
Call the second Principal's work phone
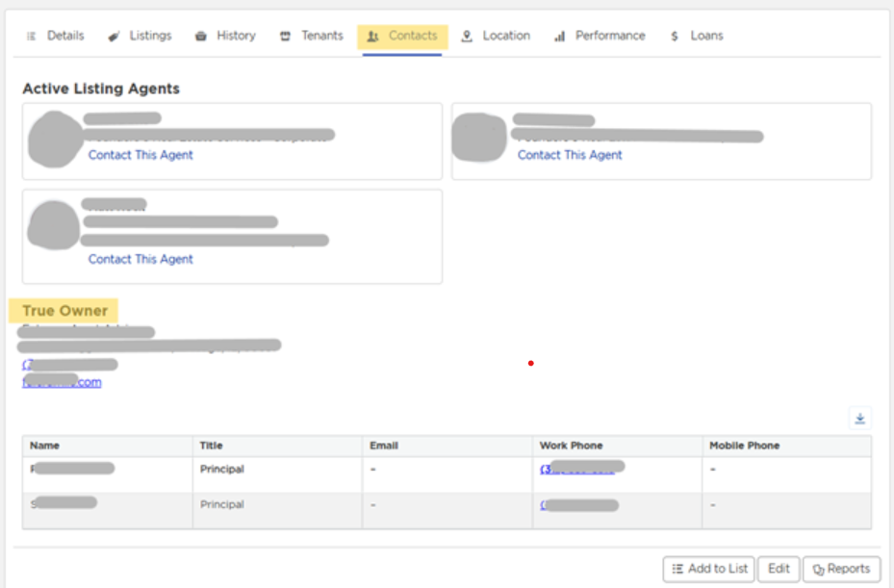coord(577,504)
